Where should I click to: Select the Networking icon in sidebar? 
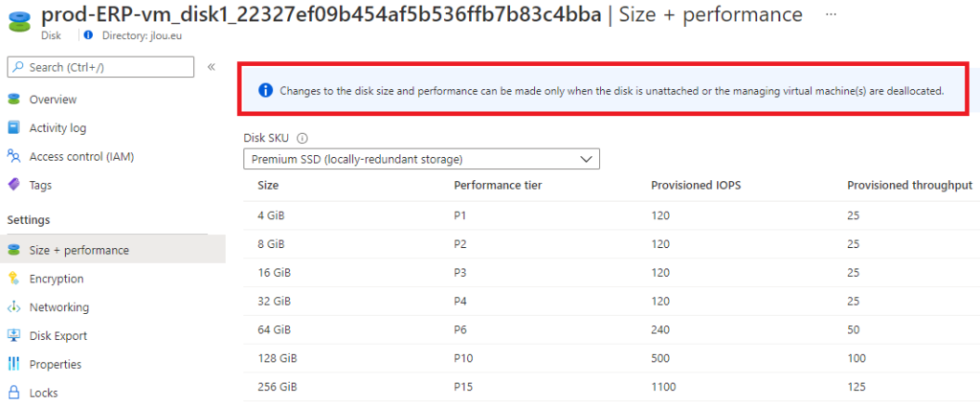[x=13, y=307]
